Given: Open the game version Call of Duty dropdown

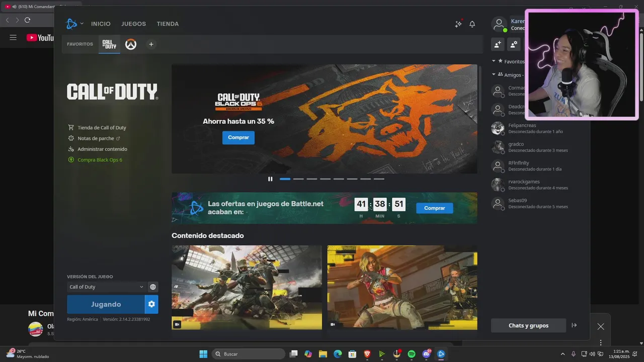Looking at the screenshot, I should [106, 287].
